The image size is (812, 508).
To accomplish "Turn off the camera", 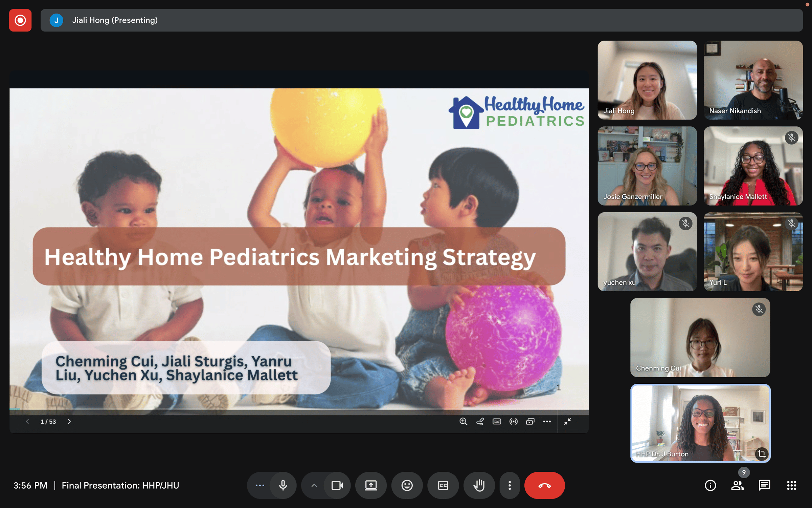I will pos(337,485).
